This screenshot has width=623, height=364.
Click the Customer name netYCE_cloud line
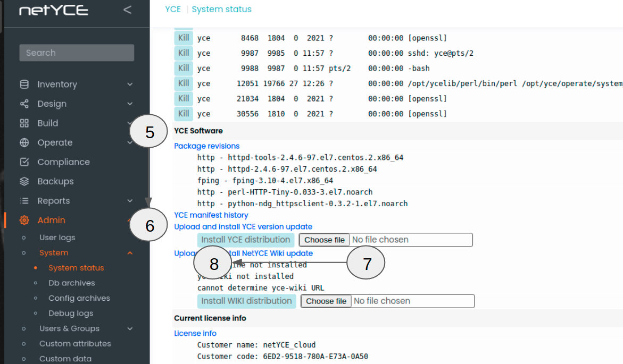click(256, 345)
